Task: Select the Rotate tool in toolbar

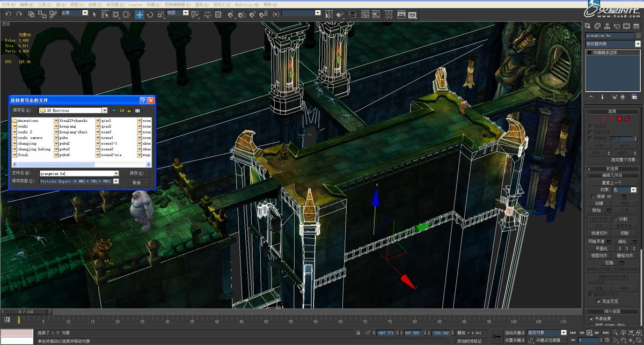Action: click(x=150, y=14)
